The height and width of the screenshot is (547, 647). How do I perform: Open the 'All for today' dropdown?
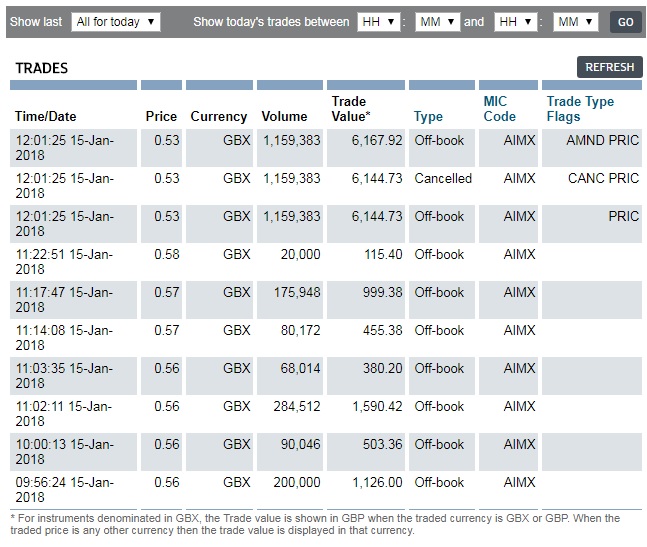tap(116, 22)
